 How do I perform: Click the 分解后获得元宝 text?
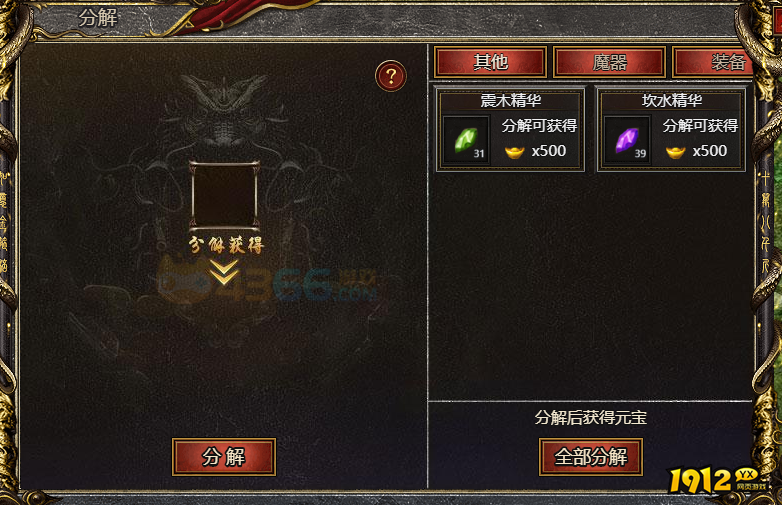point(590,417)
